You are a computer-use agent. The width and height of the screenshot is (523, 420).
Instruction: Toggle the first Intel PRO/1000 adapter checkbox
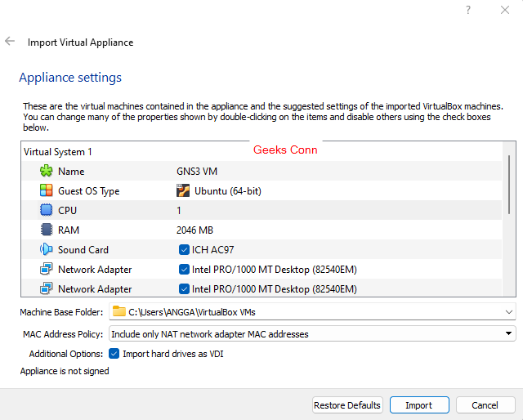[184, 269]
